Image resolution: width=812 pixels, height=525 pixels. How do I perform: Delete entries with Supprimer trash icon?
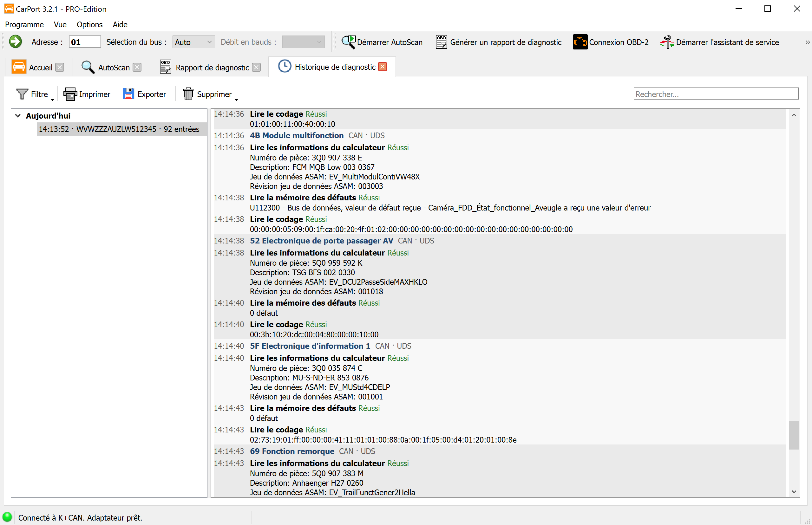pos(188,94)
